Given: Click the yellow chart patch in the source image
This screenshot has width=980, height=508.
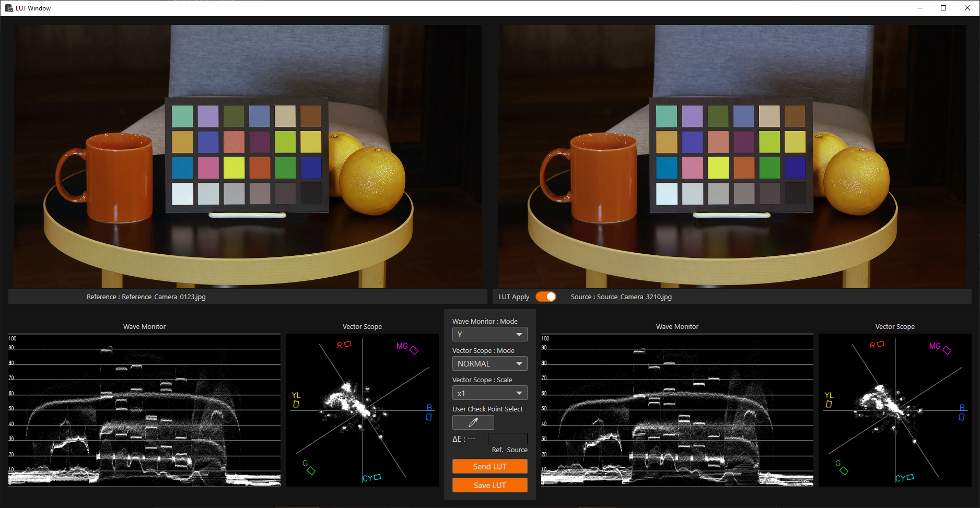Looking at the screenshot, I should coord(718,168).
